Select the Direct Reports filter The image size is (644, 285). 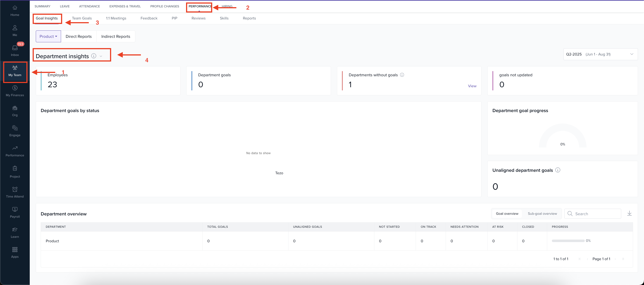coord(78,36)
